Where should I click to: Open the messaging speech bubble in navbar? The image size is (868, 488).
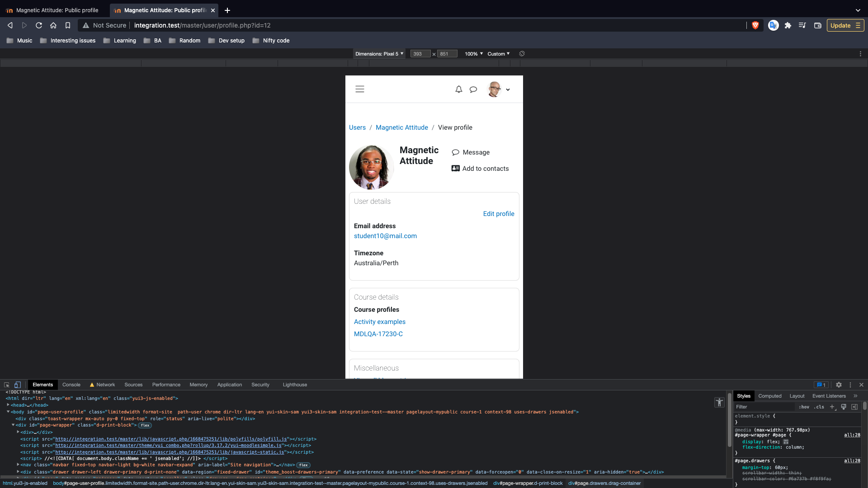[473, 89]
